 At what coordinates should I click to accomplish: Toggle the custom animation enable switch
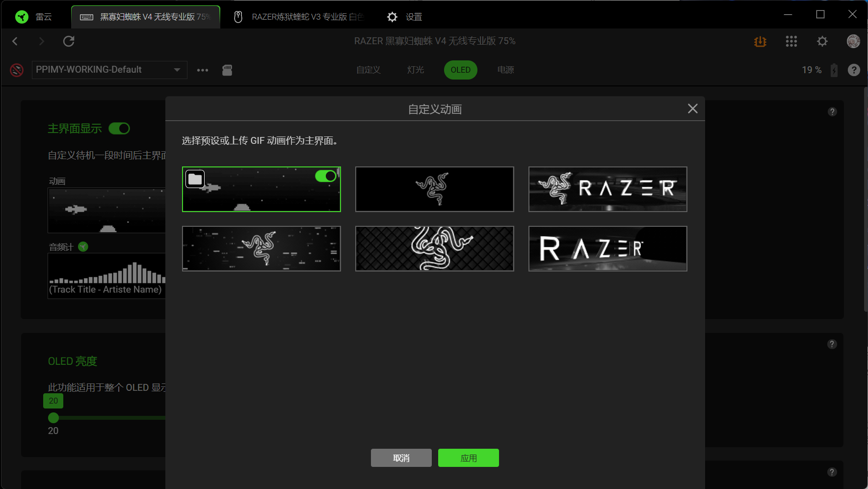click(x=326, y=176)
